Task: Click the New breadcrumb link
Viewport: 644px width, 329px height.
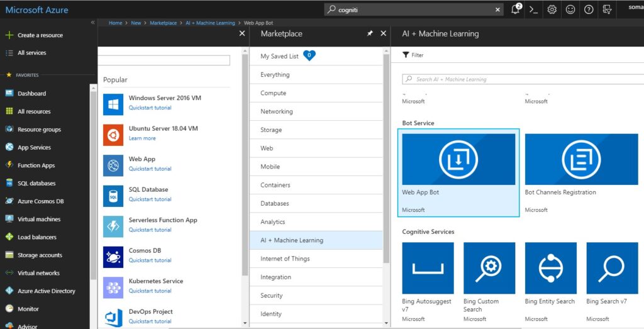Action: (x=136, y=23)
